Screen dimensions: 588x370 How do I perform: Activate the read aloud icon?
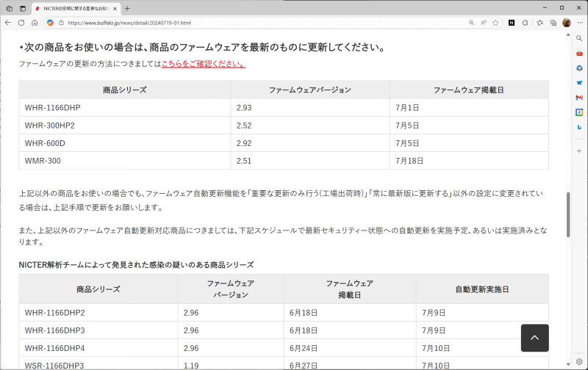click(484, 23)
